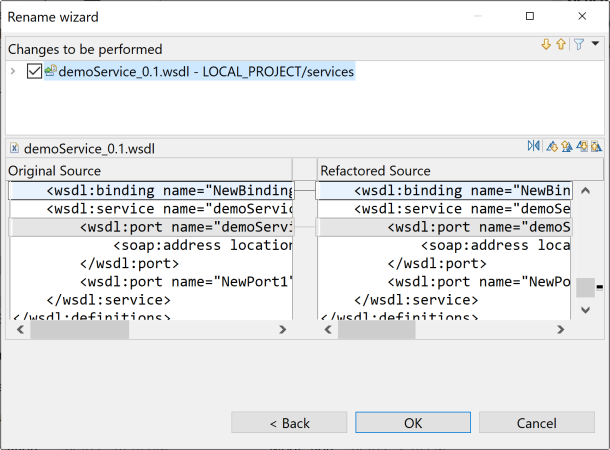This screenshot has height=450, width=610.
Task: Click Refactored Source vertical scrollbar thumb
Action: [x=585, y=287]
